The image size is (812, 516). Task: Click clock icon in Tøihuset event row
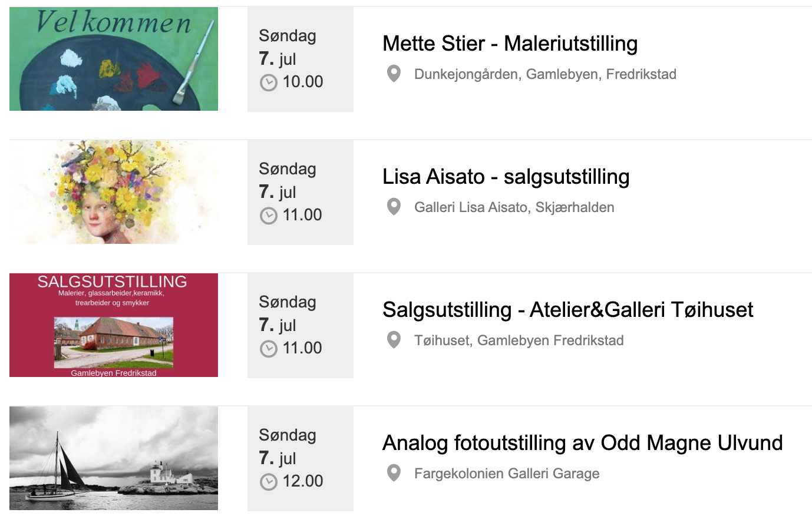pos(268,349)
